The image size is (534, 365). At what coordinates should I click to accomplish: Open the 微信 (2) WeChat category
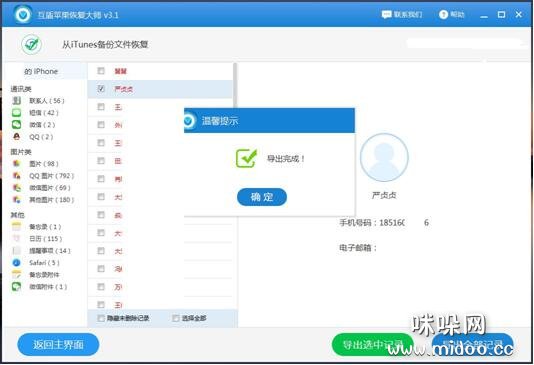point(34,125)
